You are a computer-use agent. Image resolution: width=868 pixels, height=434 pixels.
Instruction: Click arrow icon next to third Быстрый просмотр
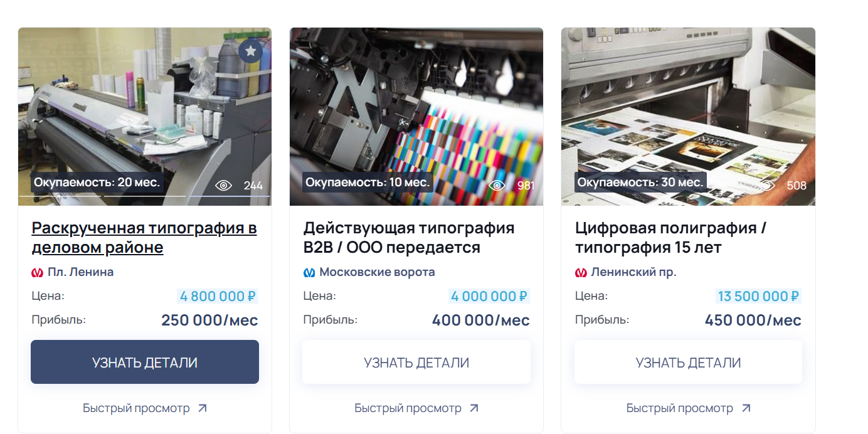[746, 408]
